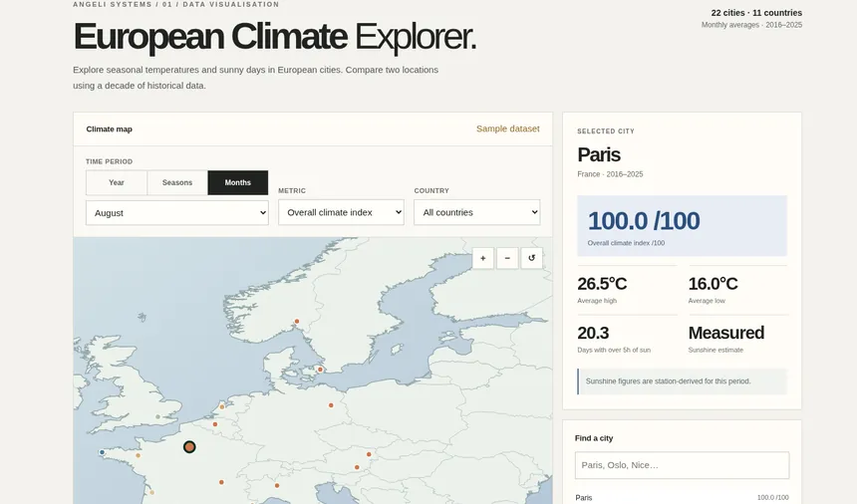The width and height of the screenshot is (857, 504).
Task: Click the Copenhagen marker in Denmark
Action: [320, 370]
